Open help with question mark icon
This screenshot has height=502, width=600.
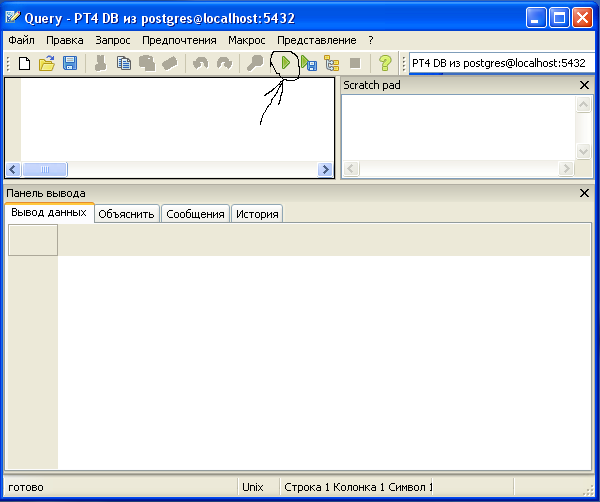tap(385, 63)
